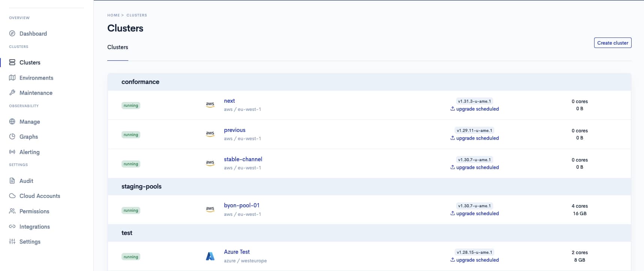Image resolution: width=644 pixels, height=271 pixels.
Task: Click the Alerting broadcast icon
Action: (x=12, y=152)
